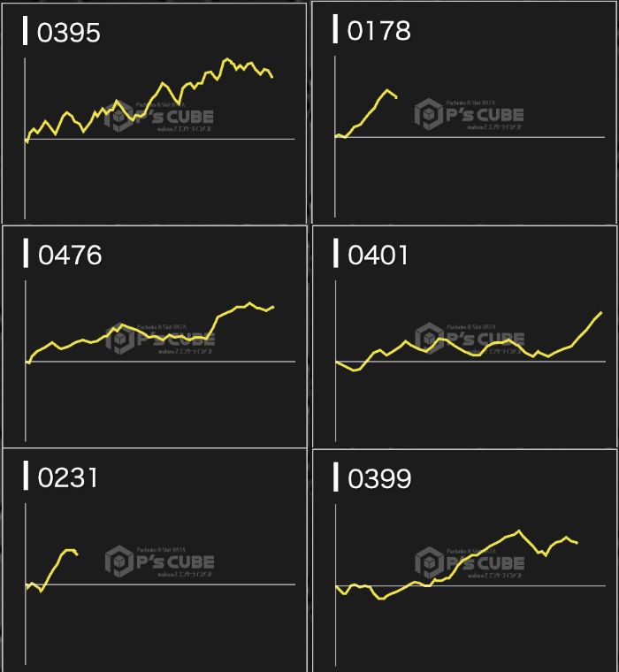Viewport: 619px width, 672px height.
Task: Click the P's CUBE logo in chart 0399
Action: click(470, 561)
